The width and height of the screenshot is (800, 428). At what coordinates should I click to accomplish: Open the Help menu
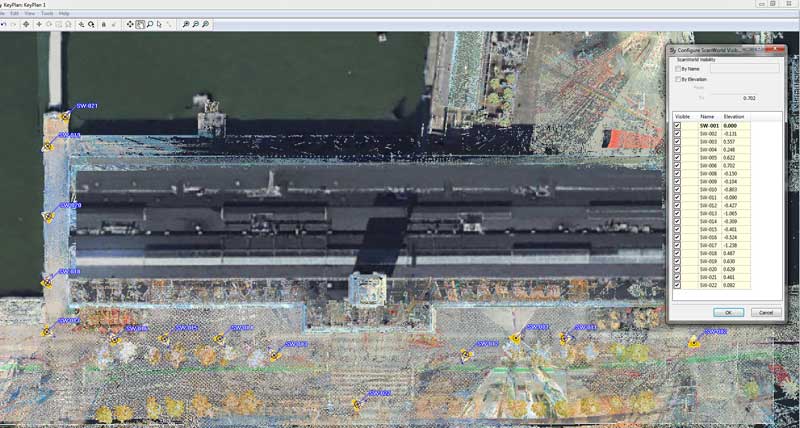(64, 13)
